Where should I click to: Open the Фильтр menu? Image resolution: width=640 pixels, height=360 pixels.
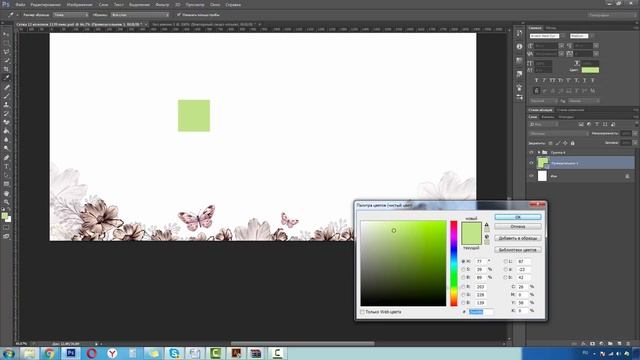click(x=162, y=4)
